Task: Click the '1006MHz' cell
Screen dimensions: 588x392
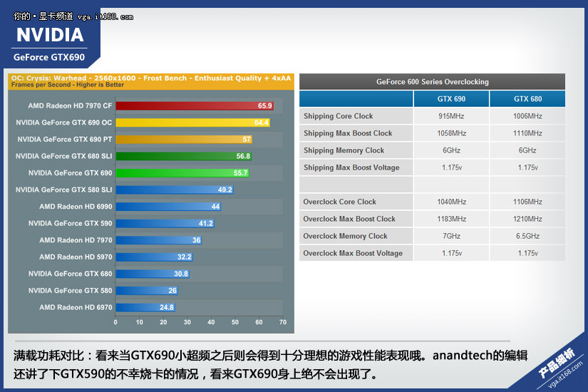Action: pos(527,116)
